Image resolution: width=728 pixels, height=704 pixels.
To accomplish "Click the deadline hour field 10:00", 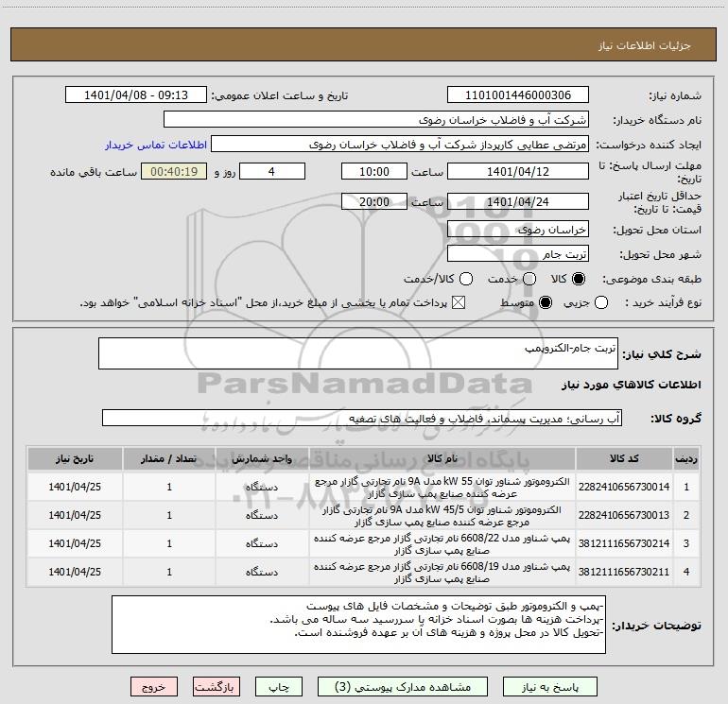I will point(374,171).
